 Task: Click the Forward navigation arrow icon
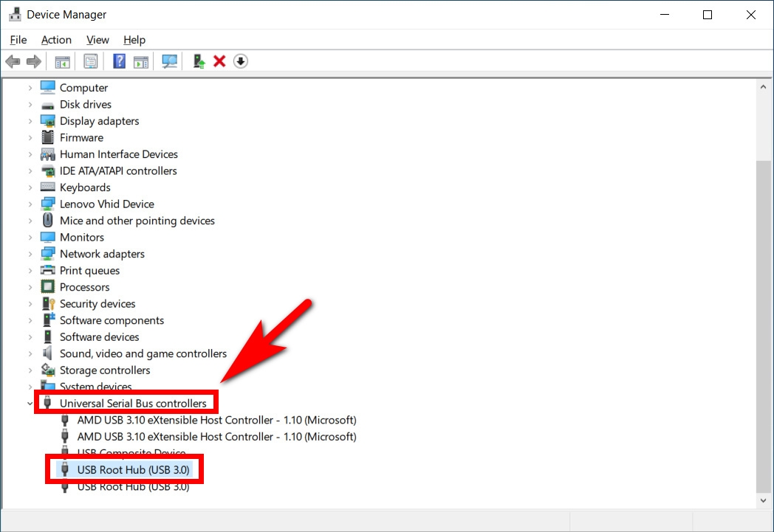[33, 61]
